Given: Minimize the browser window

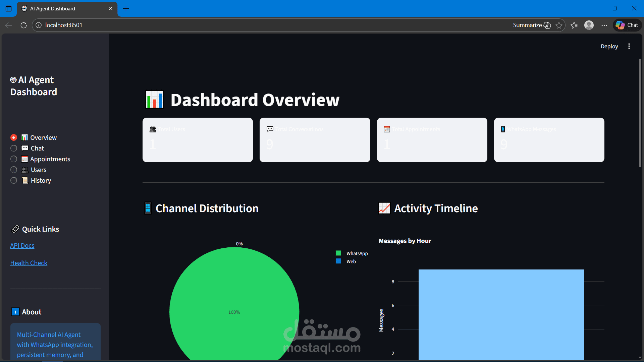Looking at the screenshot, I should (x=595, y=8).
